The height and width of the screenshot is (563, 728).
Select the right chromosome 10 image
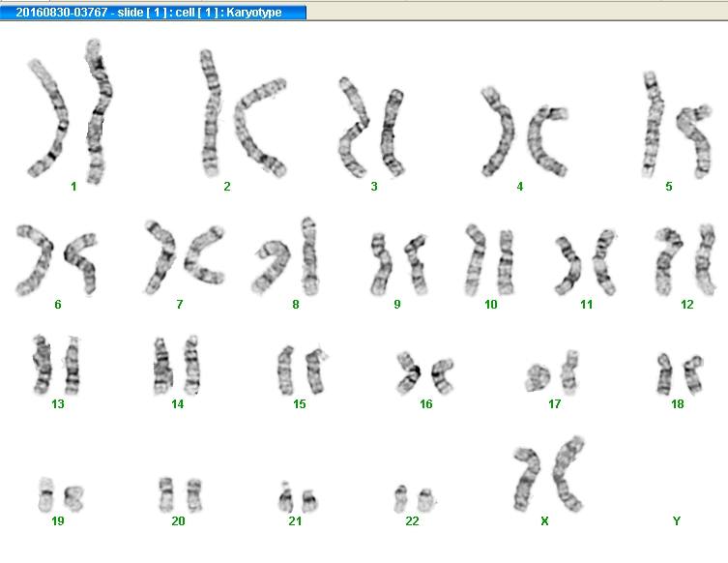click(x=505, y=262)
